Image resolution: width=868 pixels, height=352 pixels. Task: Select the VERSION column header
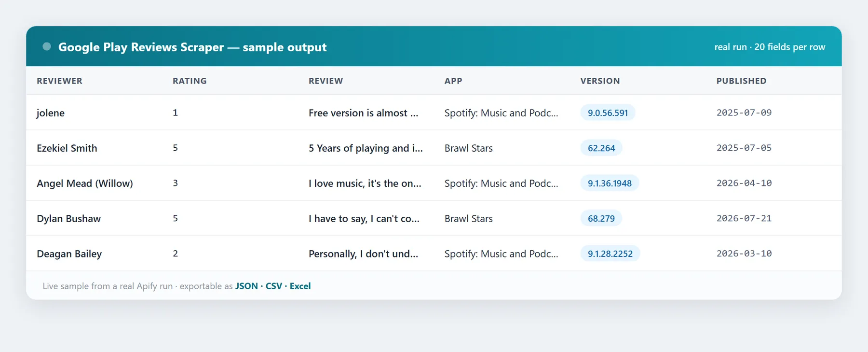point(600,81)
